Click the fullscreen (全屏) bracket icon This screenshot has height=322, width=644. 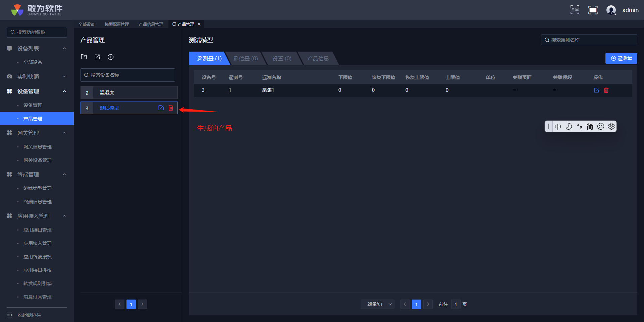575,10
